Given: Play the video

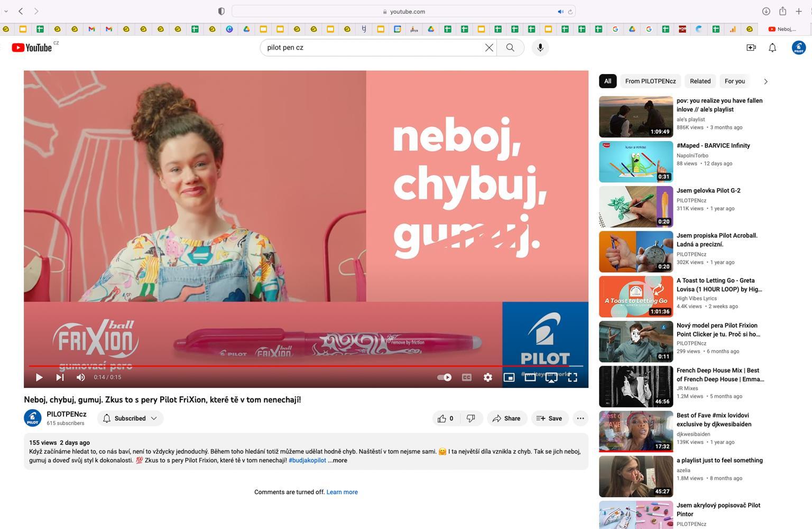Looking at the screenshot, I should click(39, 377).
